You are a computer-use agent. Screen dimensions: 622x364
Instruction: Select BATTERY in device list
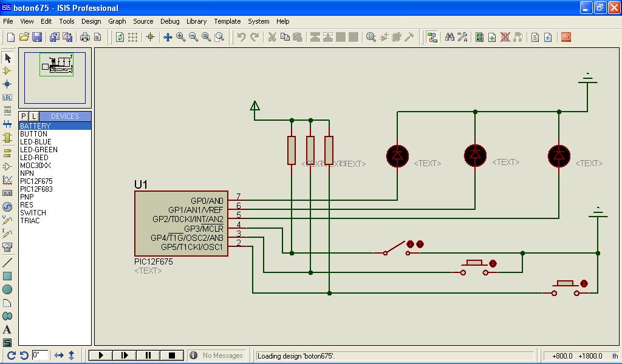(x=55, y=126)
